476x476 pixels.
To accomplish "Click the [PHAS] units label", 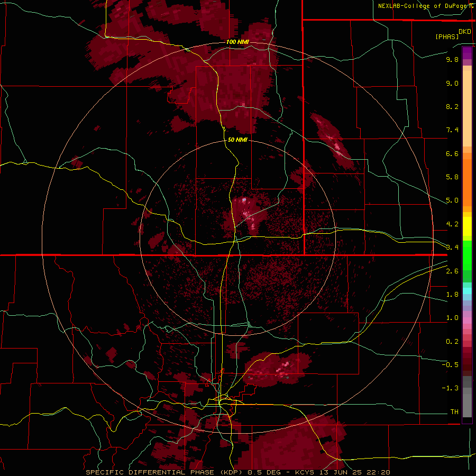I will [x=447, y=36].
